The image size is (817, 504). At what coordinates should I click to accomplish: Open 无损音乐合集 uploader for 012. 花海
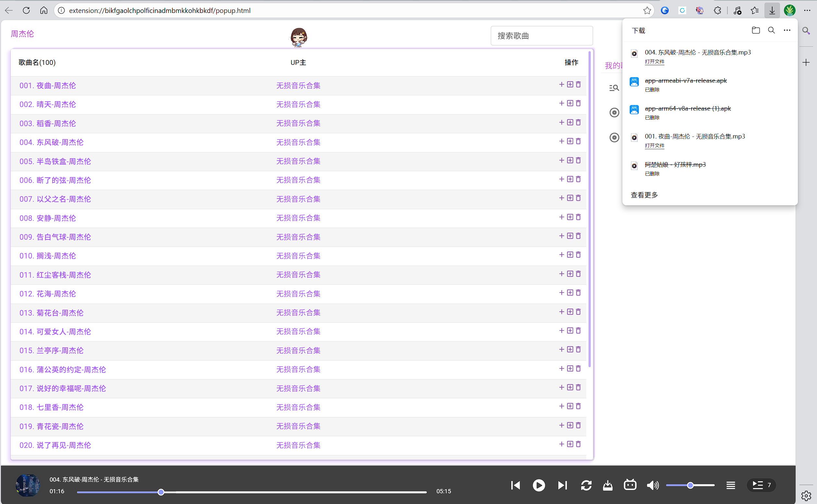pyautogui.click(x=298, y=294)
